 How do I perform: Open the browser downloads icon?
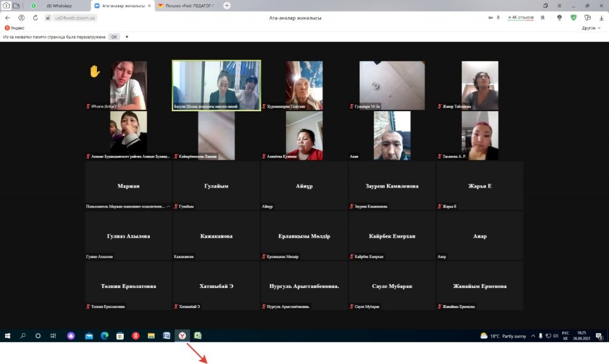(x=601, y=18)
